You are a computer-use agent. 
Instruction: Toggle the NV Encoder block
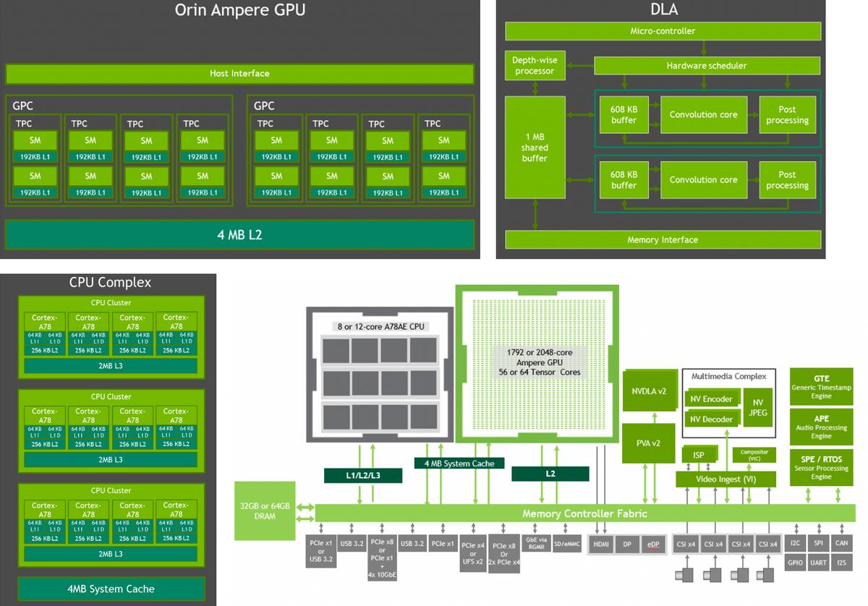[x=712, y=398]
